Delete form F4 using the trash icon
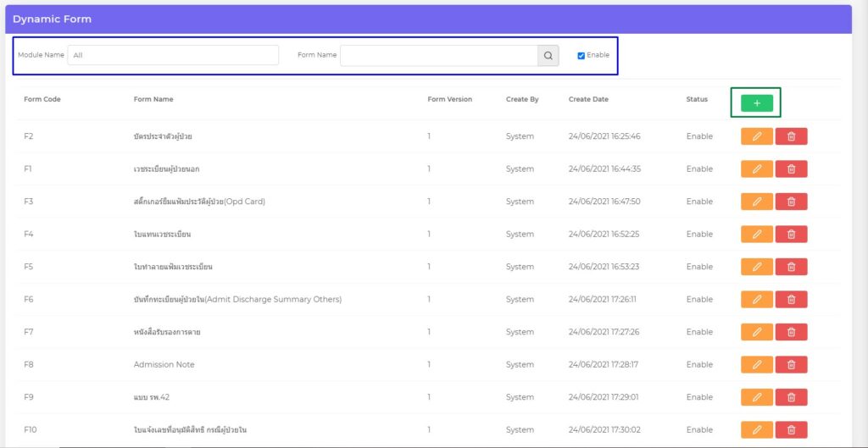The height and width of the screenshot is (448, 868). click(x=791, y=235)
